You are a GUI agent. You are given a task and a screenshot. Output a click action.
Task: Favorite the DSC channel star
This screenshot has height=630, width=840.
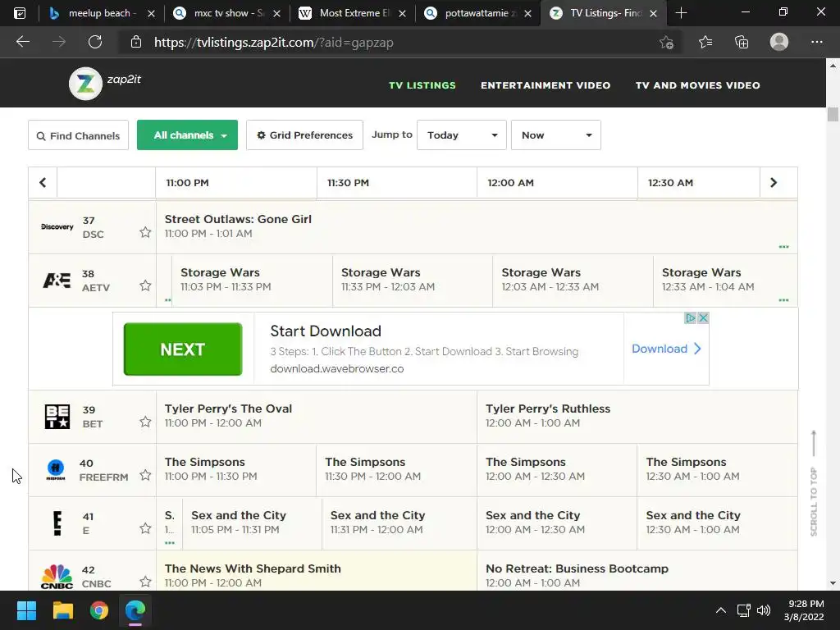tap(145, 232)
